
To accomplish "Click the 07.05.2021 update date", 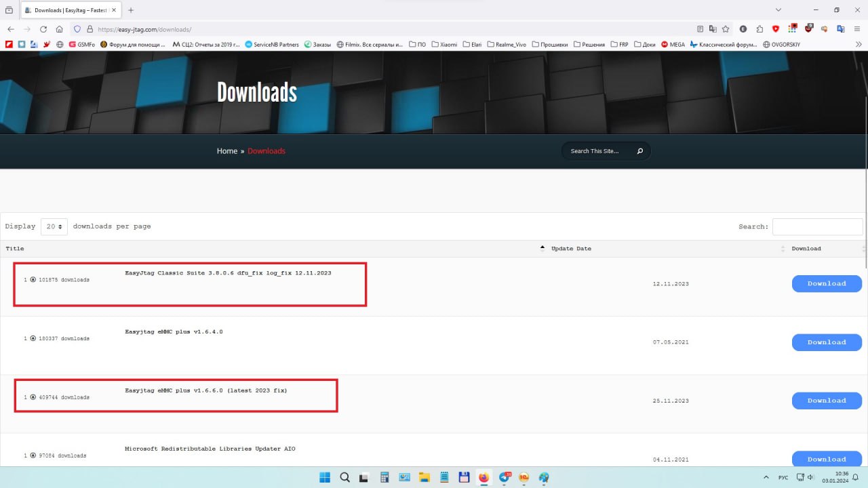I will 671,342.
